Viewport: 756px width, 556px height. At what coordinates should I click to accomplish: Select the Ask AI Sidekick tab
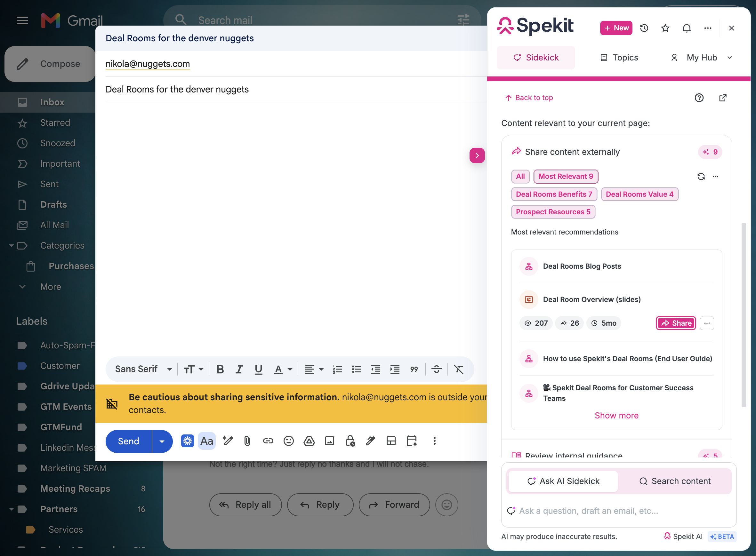pyautogui.click(x=563, y=481)
